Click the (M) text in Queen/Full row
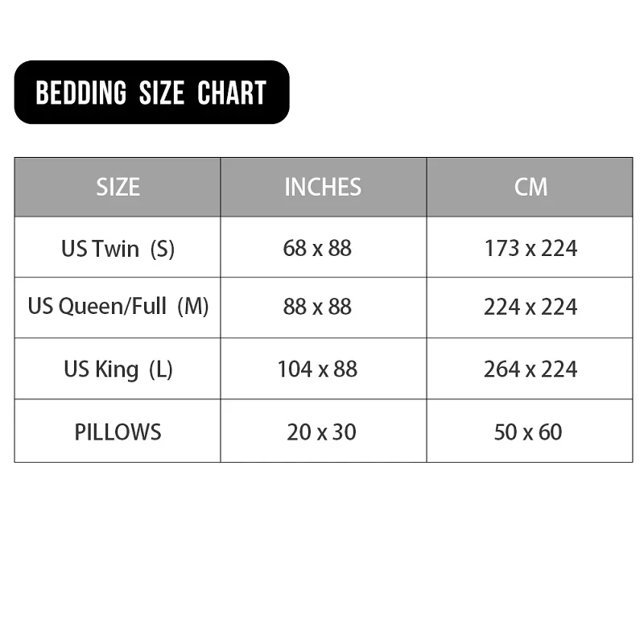This screenshot has height=644, width=644. pyautogui.click(x=192, y=307)
